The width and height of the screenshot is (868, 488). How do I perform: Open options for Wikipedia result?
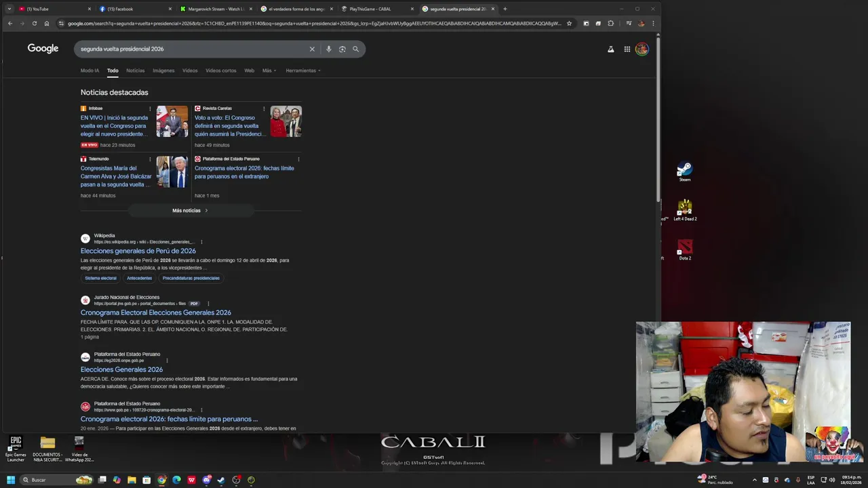click(x=201, y=242)
